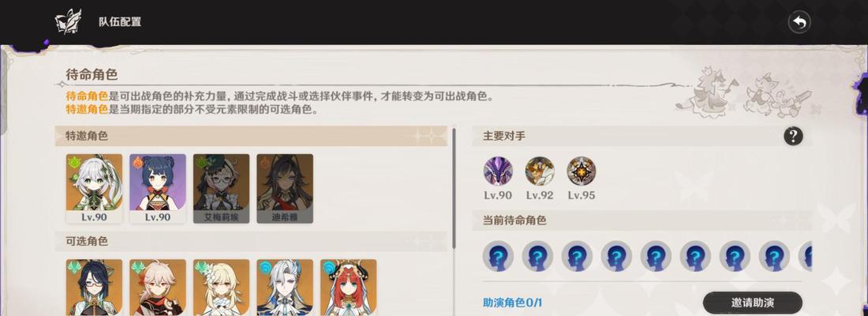Click the back arrow return button
This screenshot has height=316, width=868.
pos(799,23)
